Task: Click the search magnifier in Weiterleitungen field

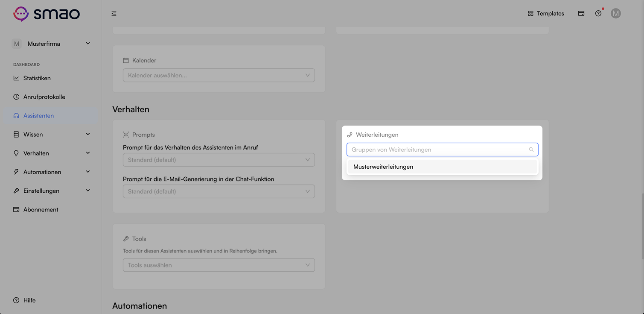Action: [x=531, y=150]
